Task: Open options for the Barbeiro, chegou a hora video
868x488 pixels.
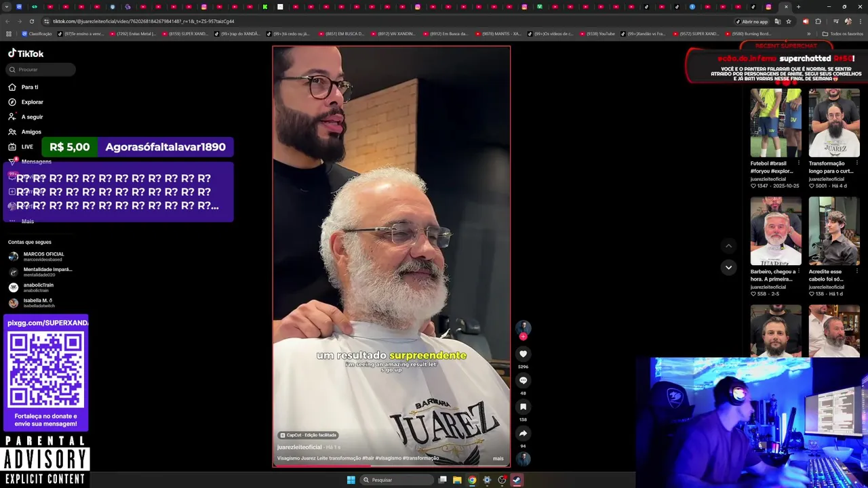Action: 798,272
